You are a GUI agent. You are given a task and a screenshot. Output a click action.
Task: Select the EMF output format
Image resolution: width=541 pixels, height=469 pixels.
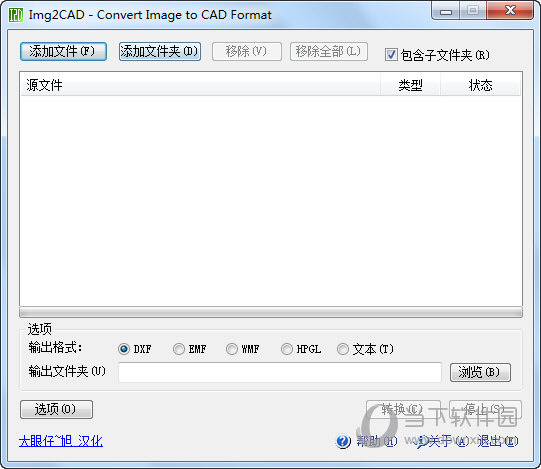(179, 349)
